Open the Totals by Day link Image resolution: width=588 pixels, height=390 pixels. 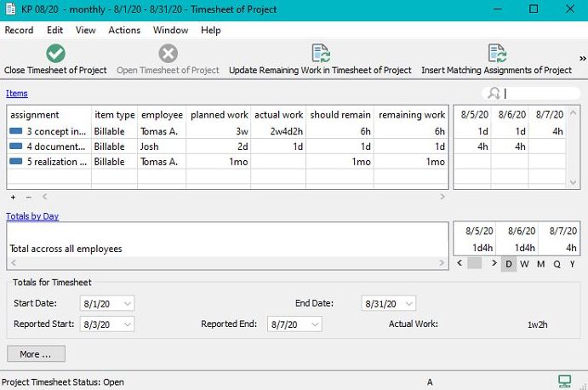click(32, 216)
